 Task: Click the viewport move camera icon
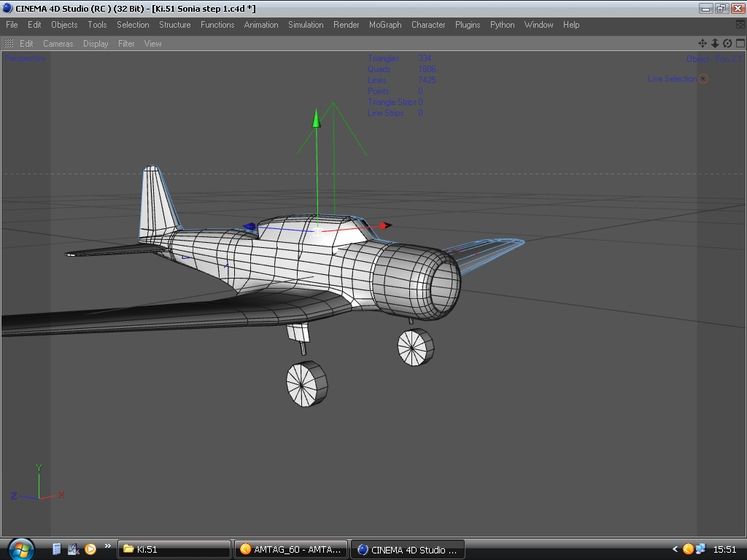(703, 44)
